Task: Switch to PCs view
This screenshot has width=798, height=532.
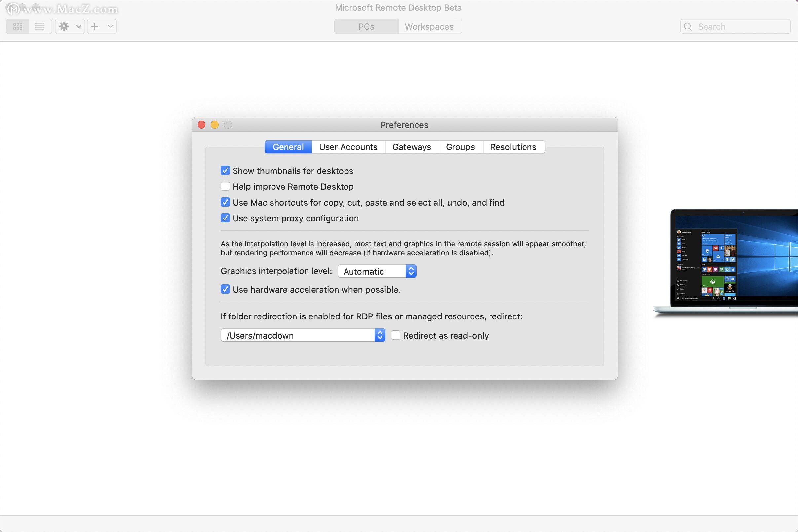Action: (x=366, y=26)
